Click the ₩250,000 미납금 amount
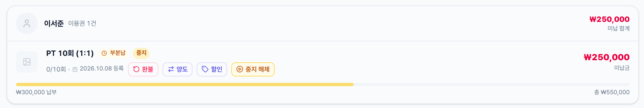The height and width of the screenshot is (108, 644). click(x=606, y=57)
